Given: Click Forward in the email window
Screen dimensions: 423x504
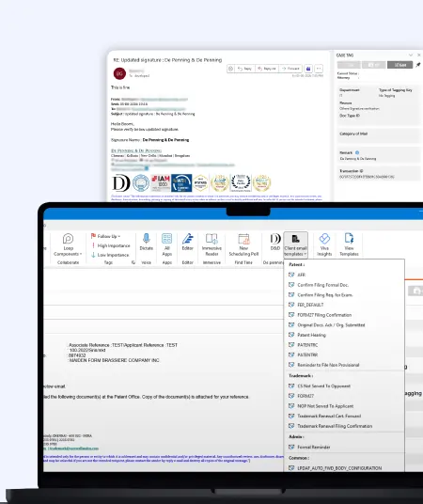Looking at the screenshot, I should 290,69.
